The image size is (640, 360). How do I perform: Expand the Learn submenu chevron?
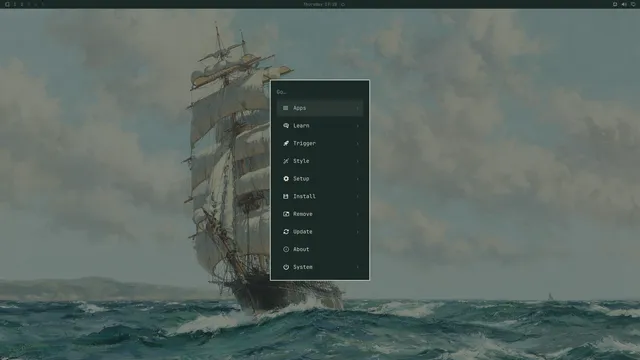(x=358, y=126)
